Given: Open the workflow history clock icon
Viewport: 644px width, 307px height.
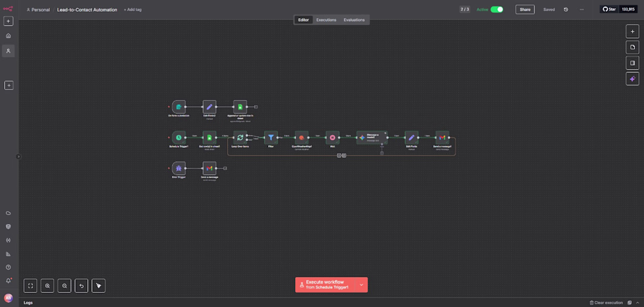Looking at the screenshot, I should coord(566,9).
